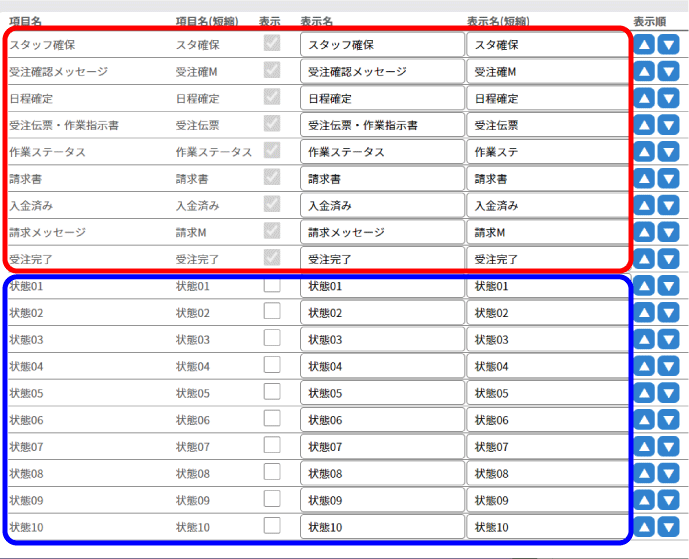Click the down arrow for 受注確認メッセージ row
689x559 pixels.
668,72
